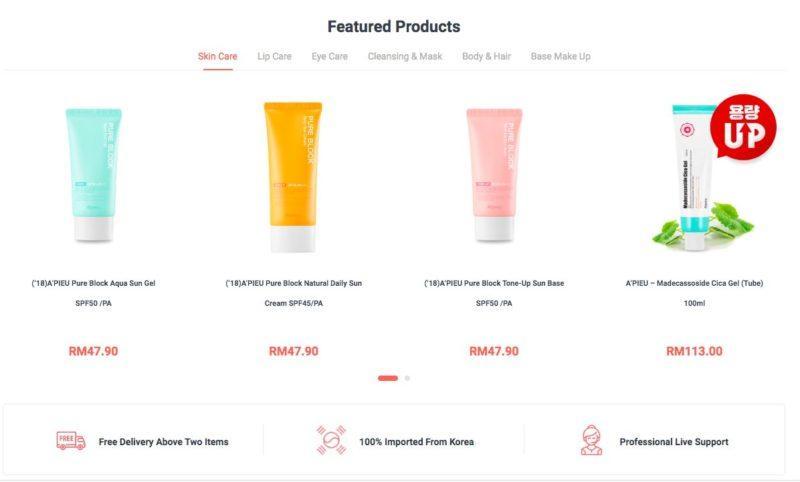The width and height of the screenshot is (800, 482).
Task: Show the Base Make Up tab
Action: pyautogui.click(x=560, y=56)
